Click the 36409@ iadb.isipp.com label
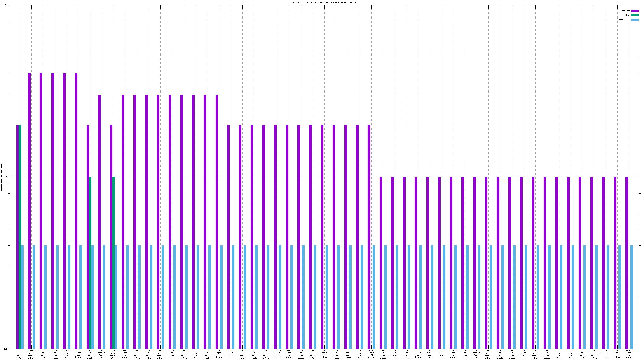This screenshot has width=644, height=362. [278, 354]
